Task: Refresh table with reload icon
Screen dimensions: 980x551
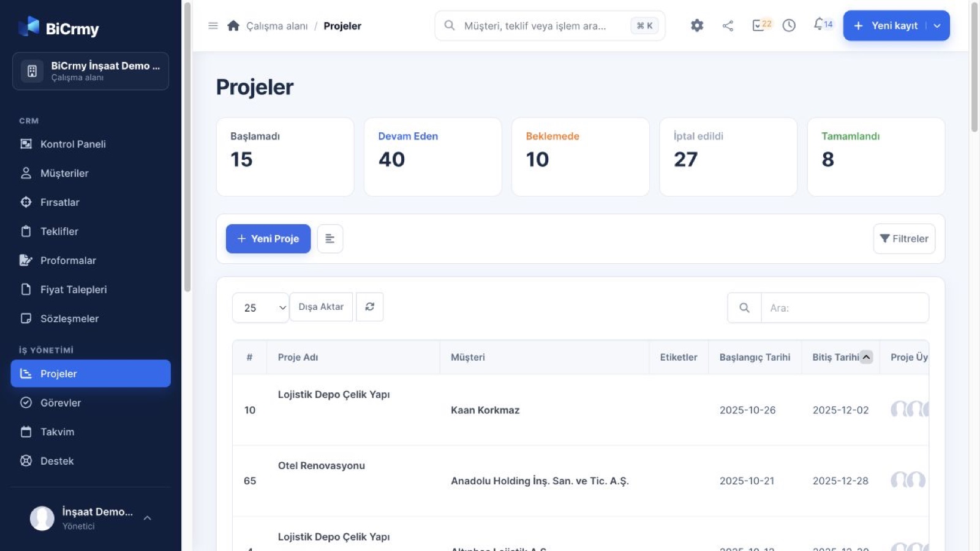Action: (370, 307)
